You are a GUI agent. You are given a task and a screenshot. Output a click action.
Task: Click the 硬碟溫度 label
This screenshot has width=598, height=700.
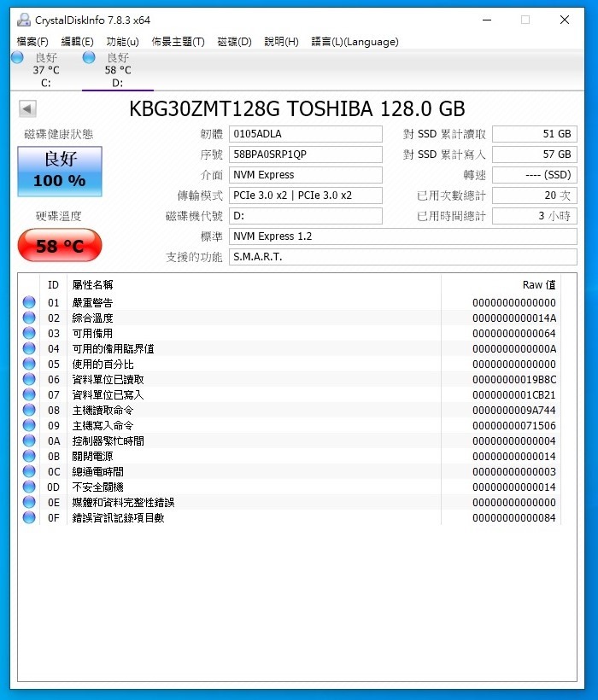pyautogui.click(x=58, y=216)
